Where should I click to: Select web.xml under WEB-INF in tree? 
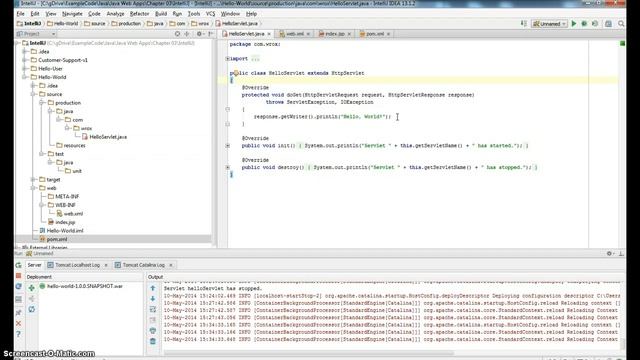tap(73, 214)
